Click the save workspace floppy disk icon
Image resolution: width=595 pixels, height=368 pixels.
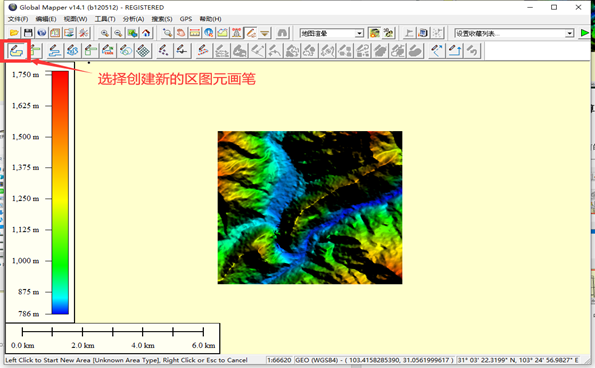(x=28, y=33)
